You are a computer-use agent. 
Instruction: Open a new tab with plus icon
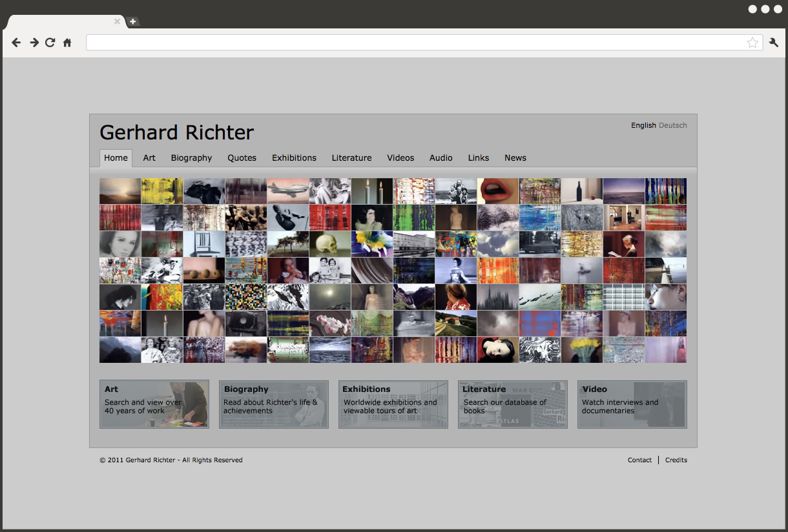click(x=132, y=21)
